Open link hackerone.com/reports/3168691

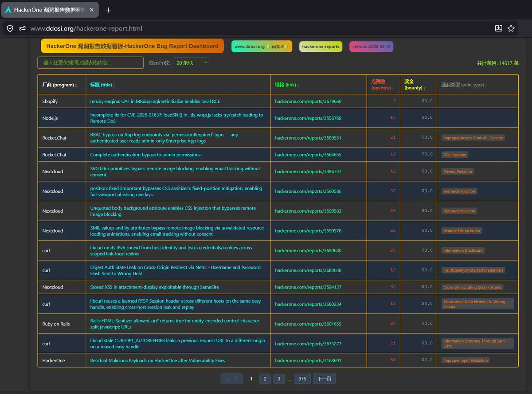308,361
